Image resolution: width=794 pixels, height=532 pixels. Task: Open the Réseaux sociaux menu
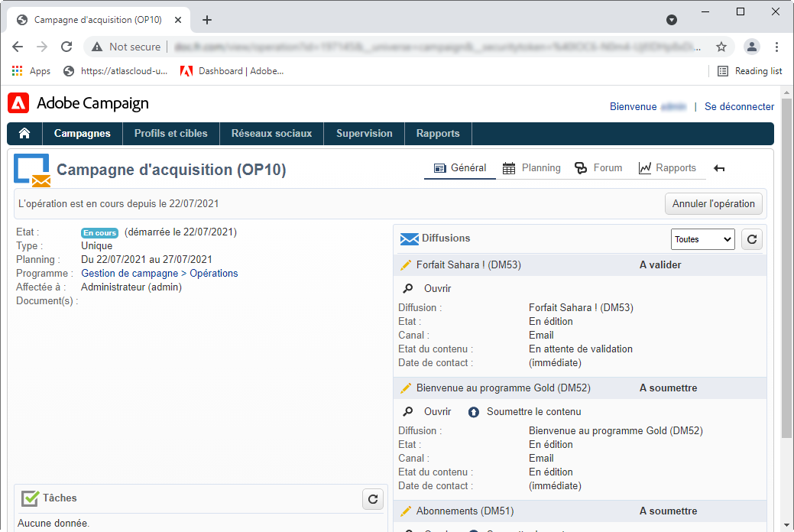[x=271, y=133]
